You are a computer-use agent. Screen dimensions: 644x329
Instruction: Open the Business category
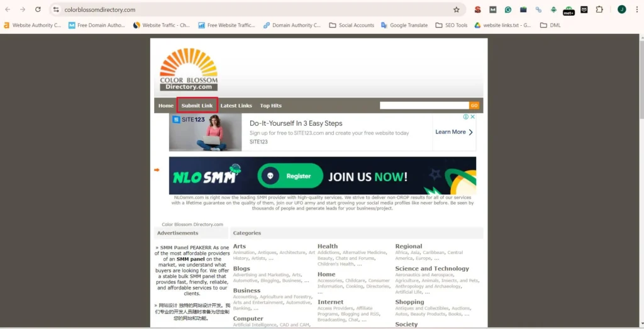247,291
